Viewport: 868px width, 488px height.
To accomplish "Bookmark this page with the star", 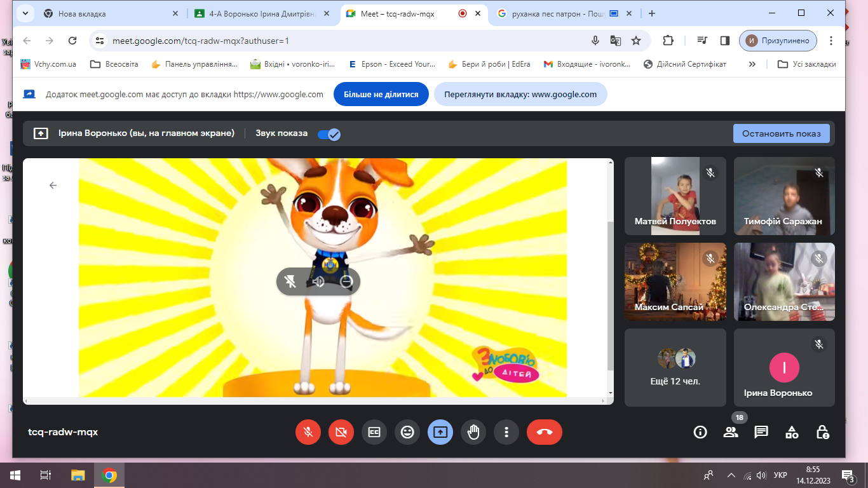I will pyautogui.click(x=636, y=41).
